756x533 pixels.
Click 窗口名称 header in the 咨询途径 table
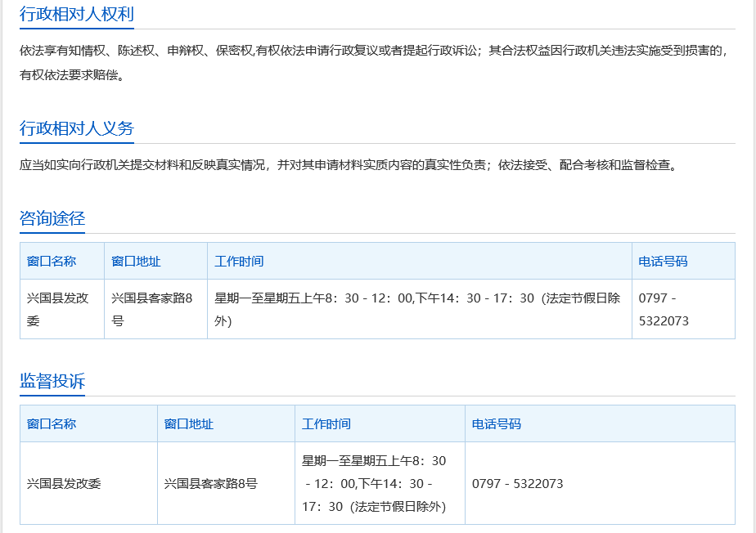(x=52, y=261)
